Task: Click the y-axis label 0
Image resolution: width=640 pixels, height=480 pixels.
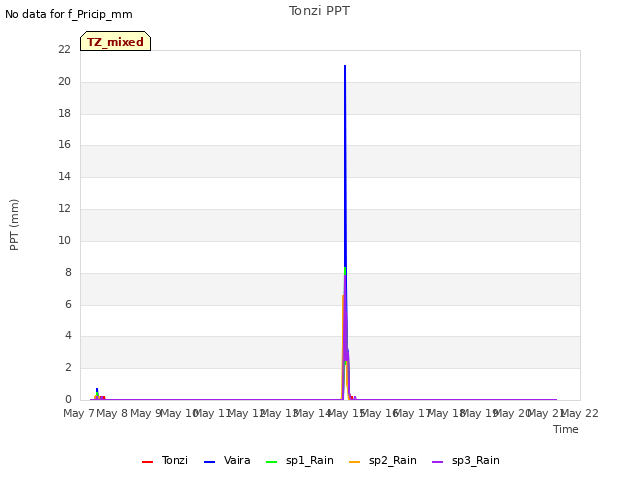Action: (68, 399)
